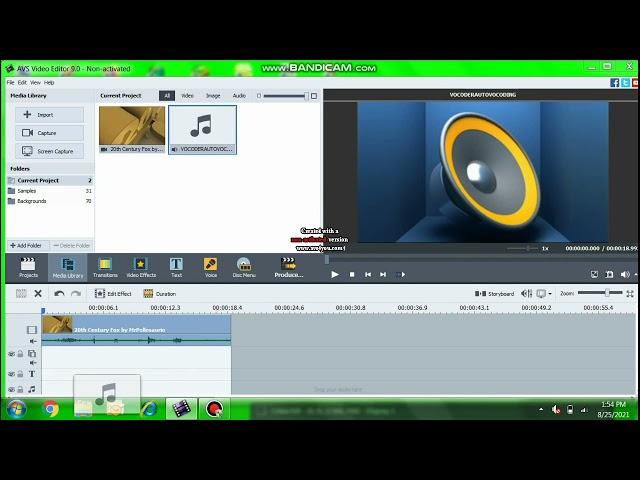Adjust the timeline Zoom slider

607,293
